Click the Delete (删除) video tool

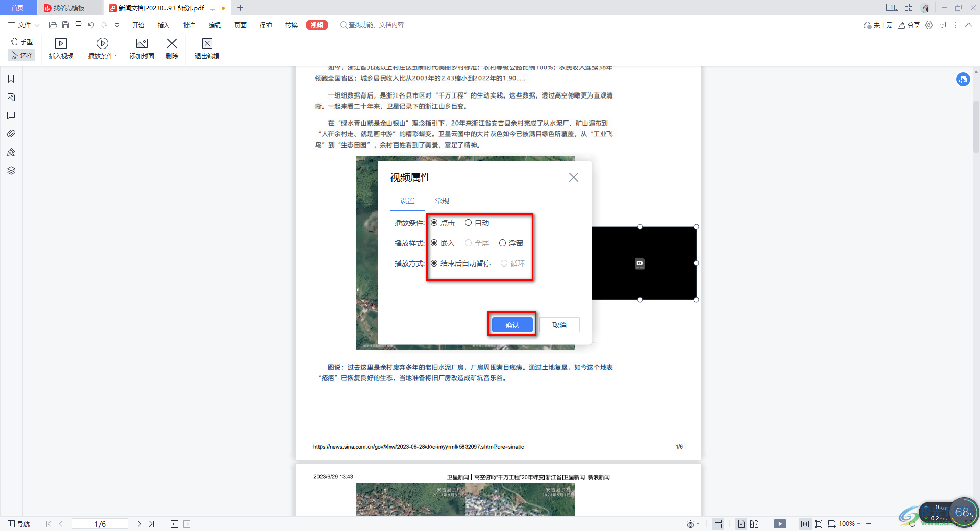[x=172, y=49]
